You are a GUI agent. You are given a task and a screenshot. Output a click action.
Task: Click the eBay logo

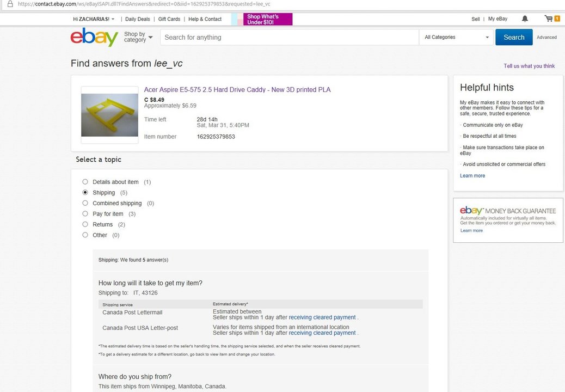(94, 37)
